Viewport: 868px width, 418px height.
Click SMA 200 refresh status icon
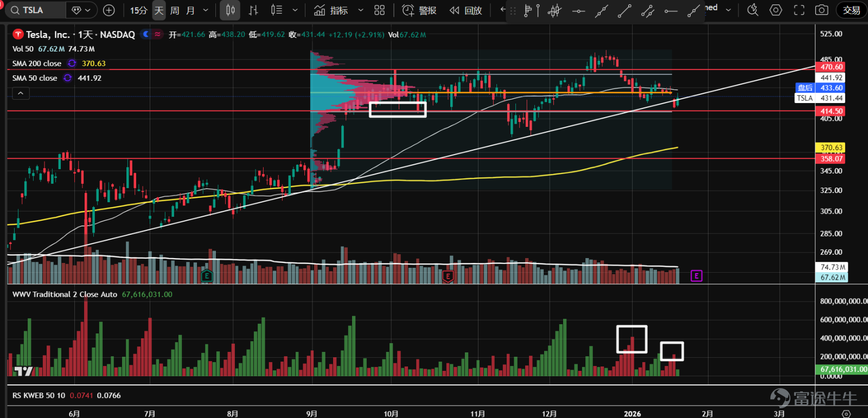[72, 63]
